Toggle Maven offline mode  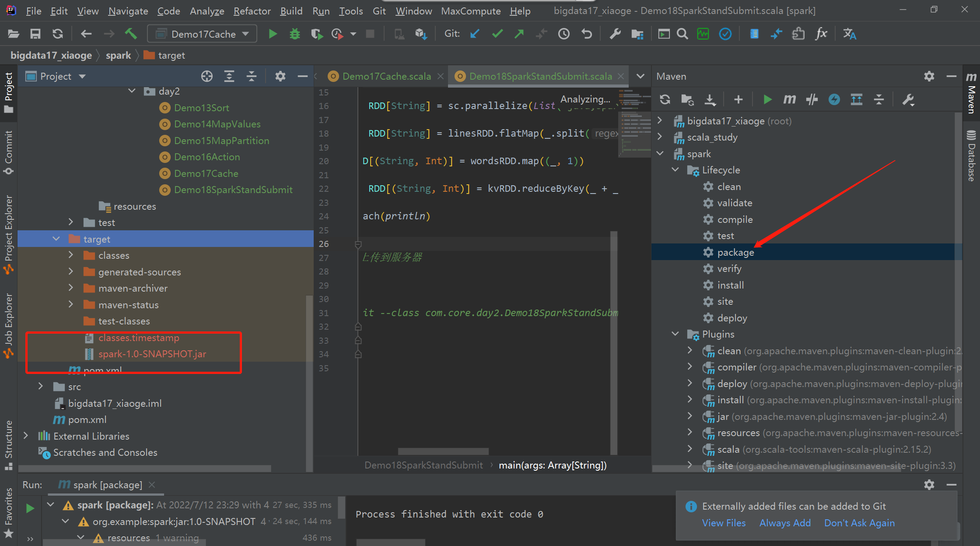[x=812, y=100]
